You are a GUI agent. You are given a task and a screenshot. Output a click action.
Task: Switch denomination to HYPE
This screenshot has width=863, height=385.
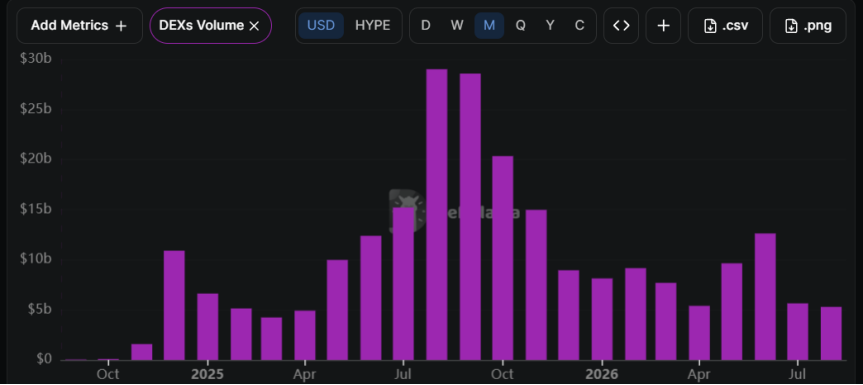[x=373, y=25]
